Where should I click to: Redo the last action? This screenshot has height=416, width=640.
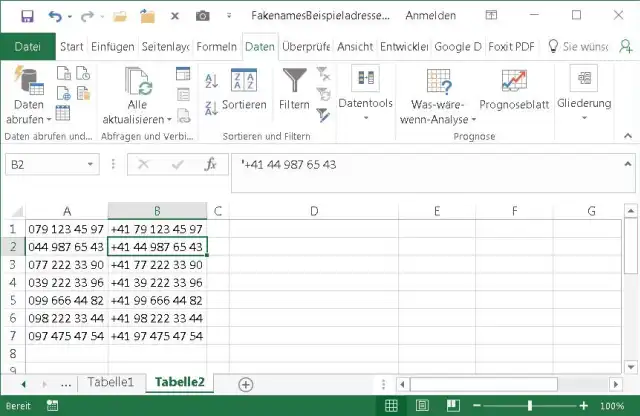point(87,16)
